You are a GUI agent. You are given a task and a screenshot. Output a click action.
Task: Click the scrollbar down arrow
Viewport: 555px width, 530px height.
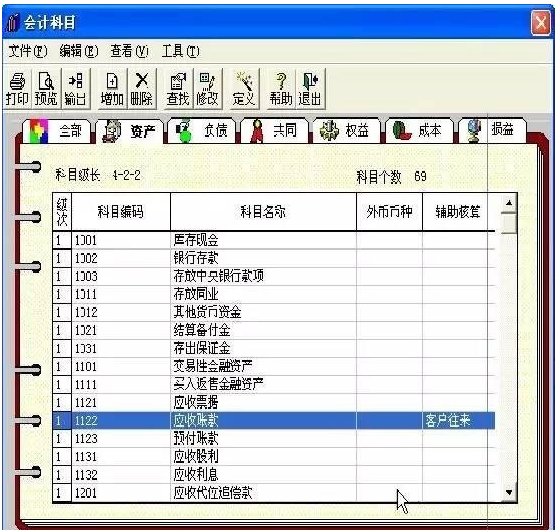point(509,492)
